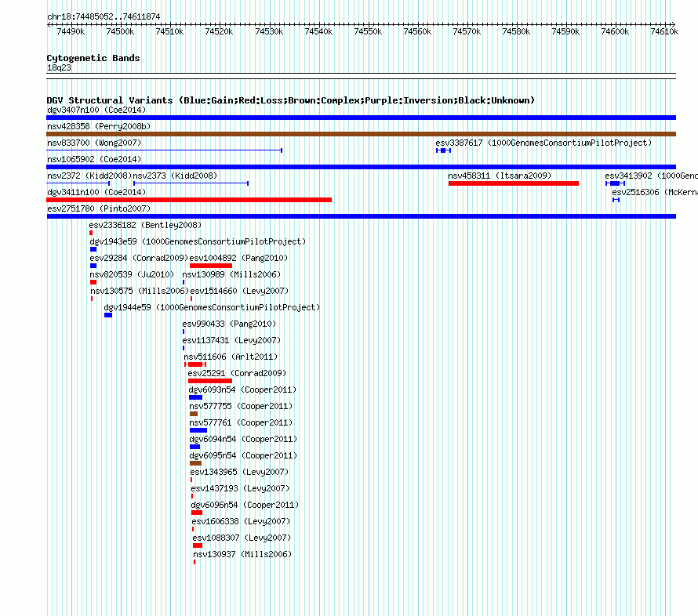Click the esv2516306 variant label
This screenshot has width=698, height=616.
(x=655, y=192)
